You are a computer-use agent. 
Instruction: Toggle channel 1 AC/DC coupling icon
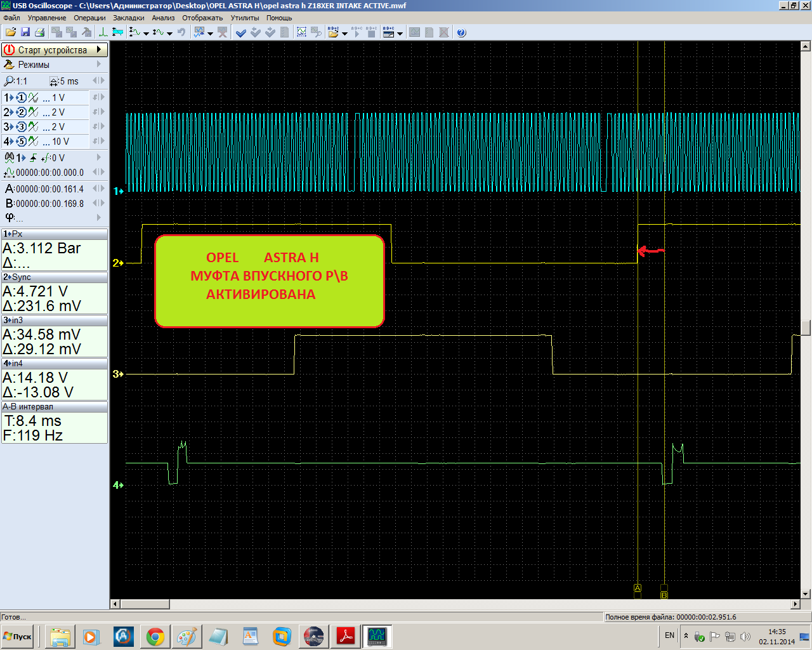(33, 98)
